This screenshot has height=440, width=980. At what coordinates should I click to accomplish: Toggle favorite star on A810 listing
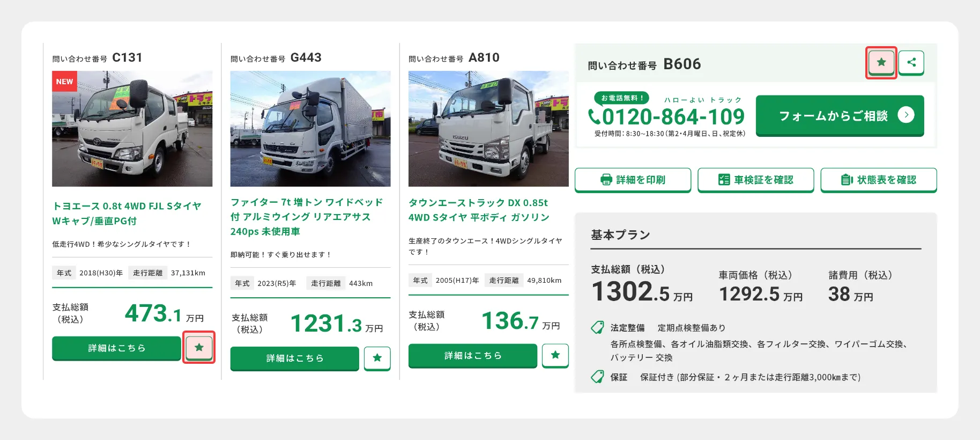click(x=555, y=355)
